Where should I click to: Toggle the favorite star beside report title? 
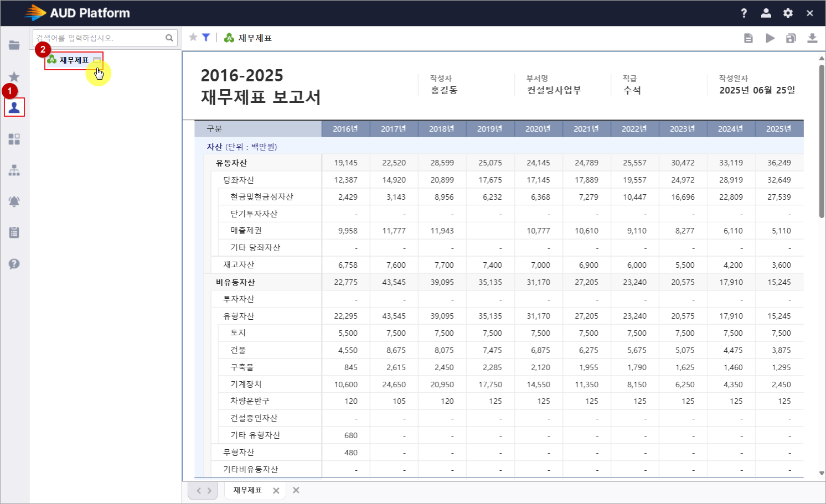[193, 37]
